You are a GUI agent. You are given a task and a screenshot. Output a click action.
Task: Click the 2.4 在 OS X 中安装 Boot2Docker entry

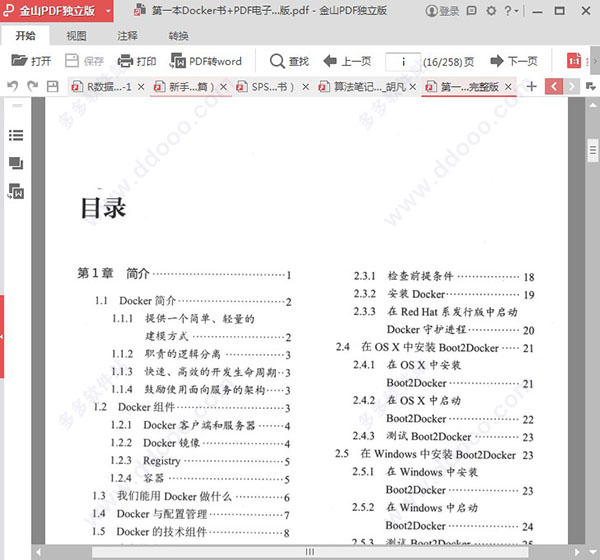coord(434,348)
